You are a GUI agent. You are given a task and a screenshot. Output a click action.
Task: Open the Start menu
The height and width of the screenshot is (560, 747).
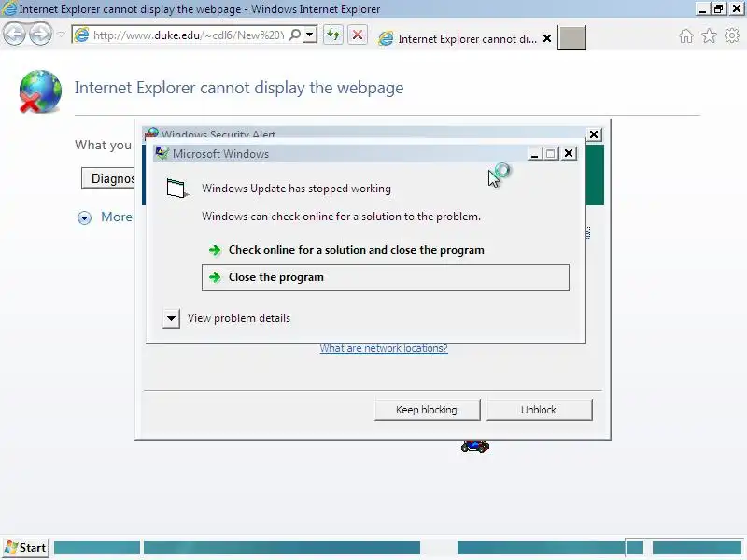click(x=26, y=548)
